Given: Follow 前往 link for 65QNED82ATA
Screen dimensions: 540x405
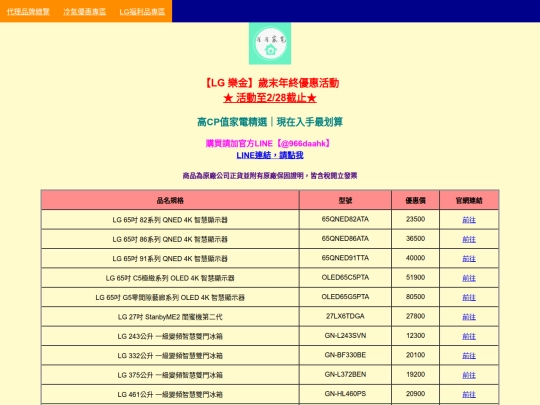Looking at the screenshot, I should [469, 220].
